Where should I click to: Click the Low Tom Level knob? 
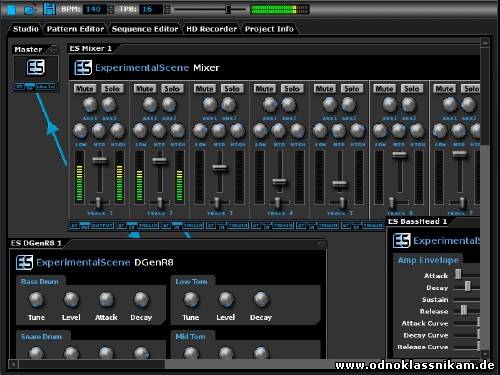click(x=226, y=299)
